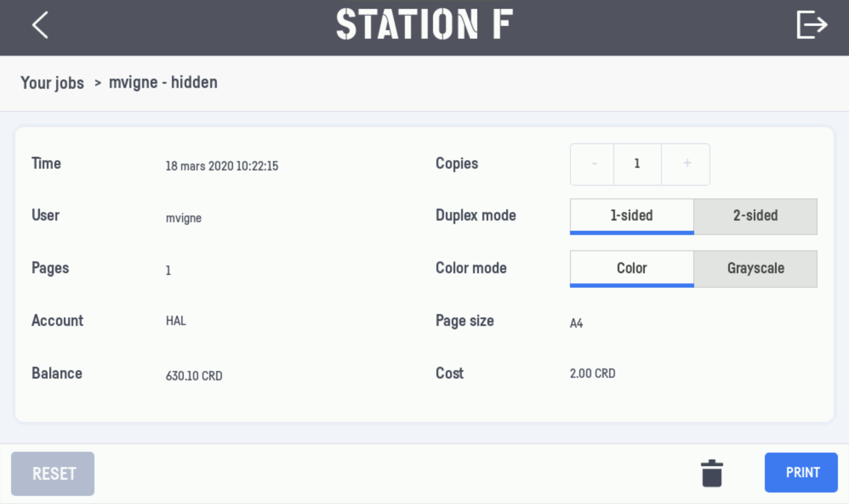The width and height of the screenshot is (849, 504).
Task: Click the Balance value 630.10 CRD
Action: click(194, 376)
